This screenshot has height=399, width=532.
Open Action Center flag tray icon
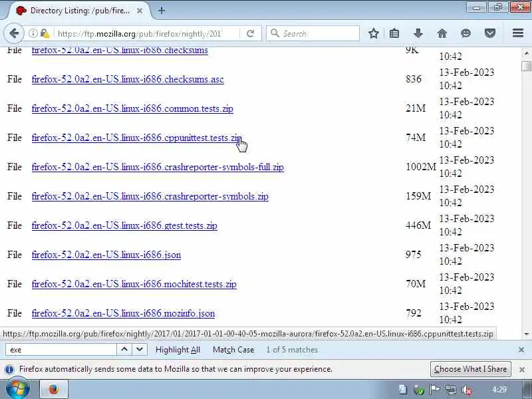tap(435, 390)
